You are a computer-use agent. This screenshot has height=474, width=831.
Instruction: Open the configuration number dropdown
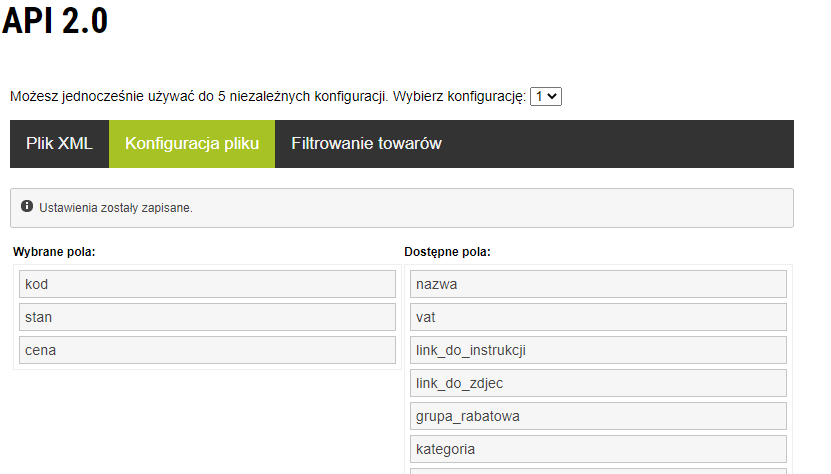click(546, 96)
